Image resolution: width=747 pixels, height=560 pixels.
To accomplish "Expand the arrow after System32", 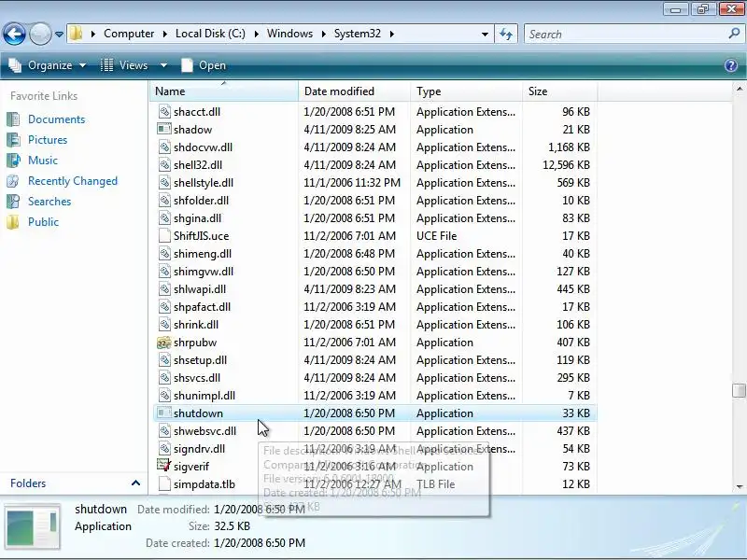I will tap(391, 34).
